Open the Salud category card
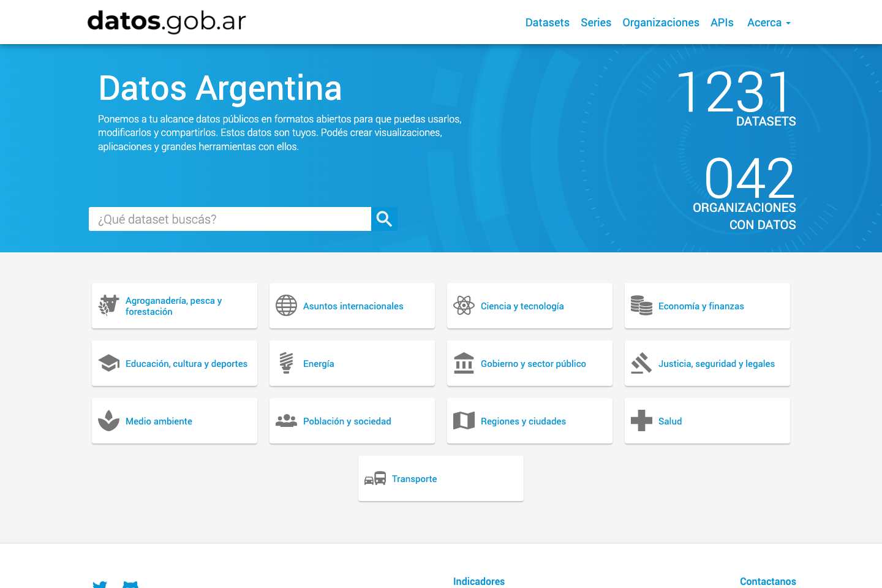This screenshot has height=588, width=882. pyautogui.click(x=670, y=421)
